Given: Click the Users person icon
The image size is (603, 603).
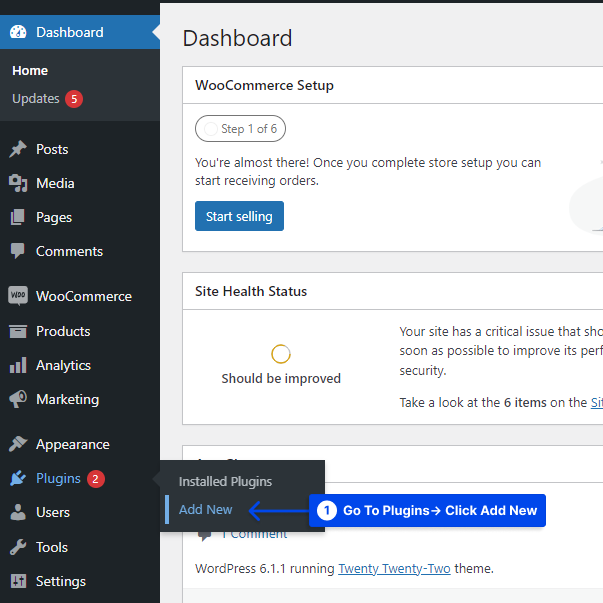Looking at the screenshot, I should click(18, 512).
